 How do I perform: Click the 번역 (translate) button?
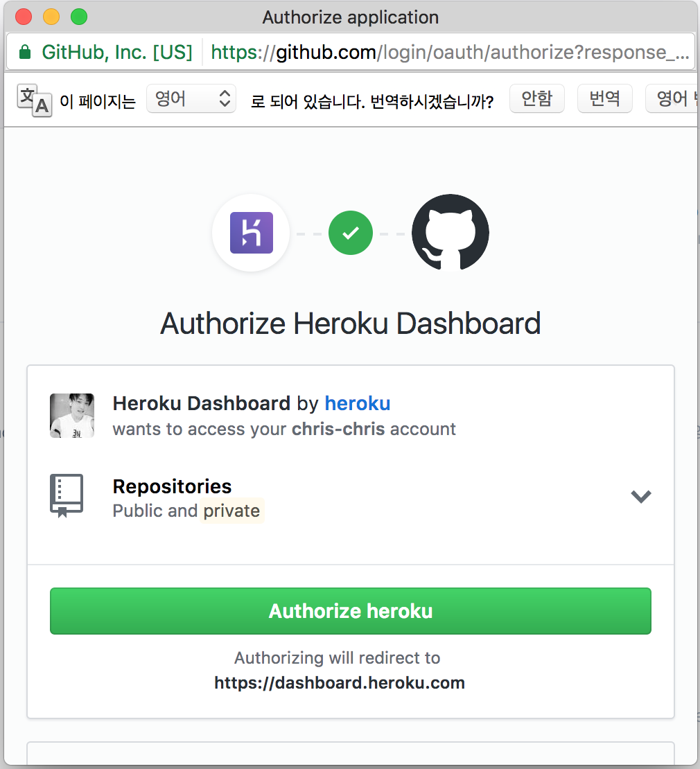click(604, 98)
